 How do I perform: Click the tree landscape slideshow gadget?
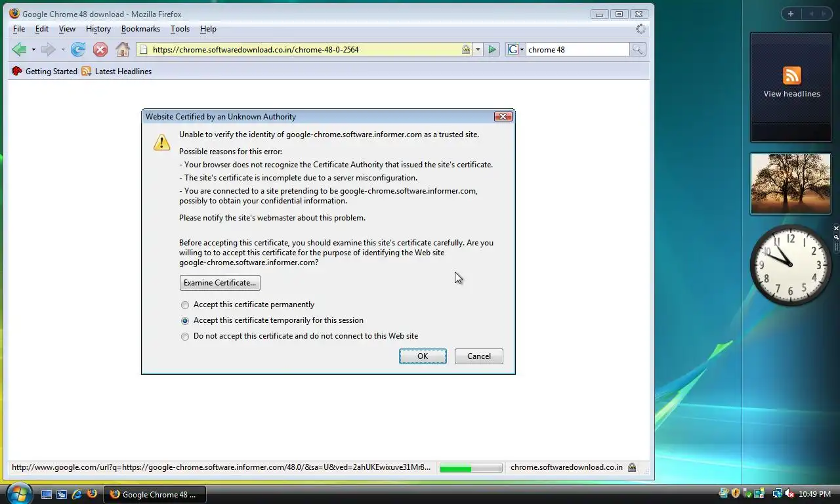(791, 184)
